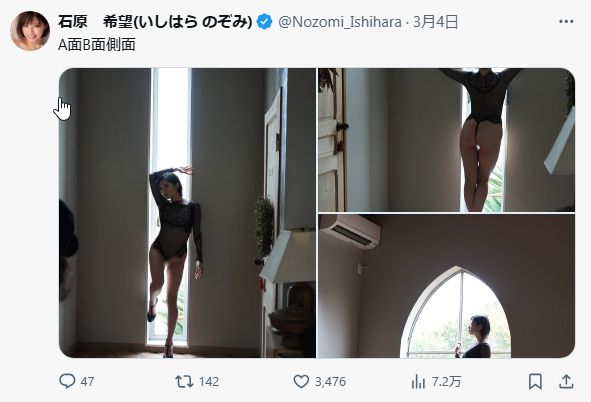
Task: Click the share upload icon
Action: [566, 382]
